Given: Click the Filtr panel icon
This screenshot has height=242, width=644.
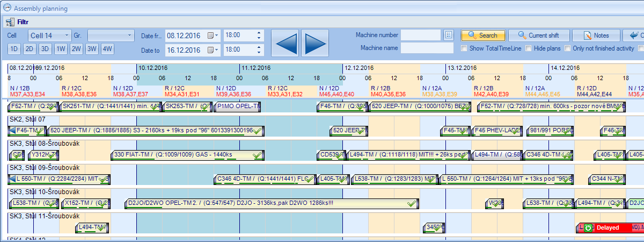Looking at the screenshot, I should click(x=10, y=22).
